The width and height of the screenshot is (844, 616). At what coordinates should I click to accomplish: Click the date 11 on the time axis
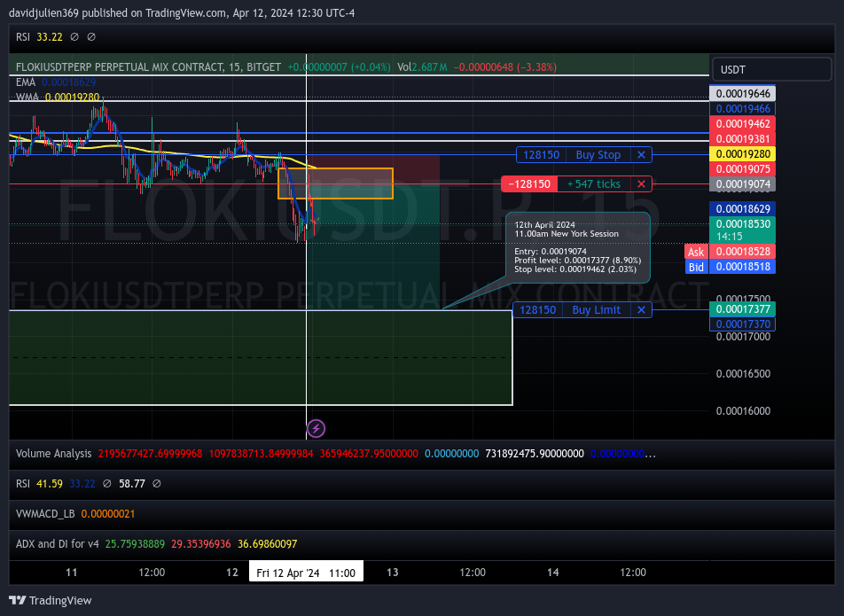[72, 573]
